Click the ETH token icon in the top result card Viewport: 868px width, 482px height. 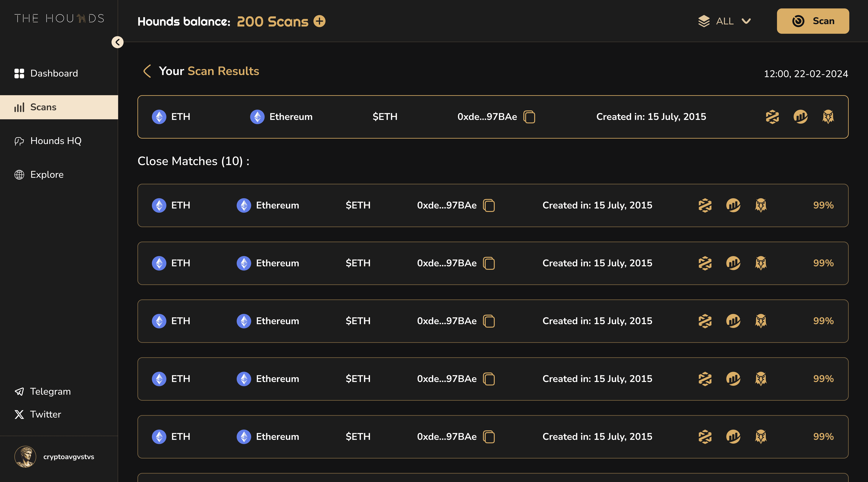[x=159, y=117]
